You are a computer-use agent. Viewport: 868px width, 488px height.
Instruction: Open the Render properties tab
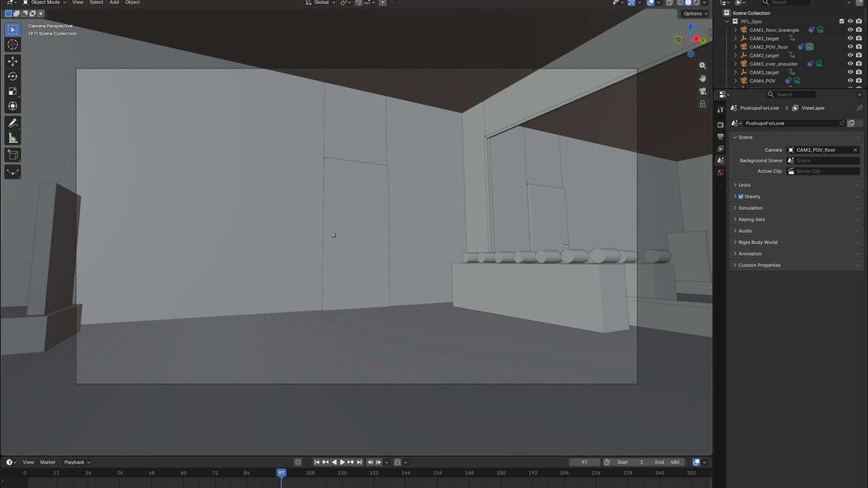pos(720,125)
